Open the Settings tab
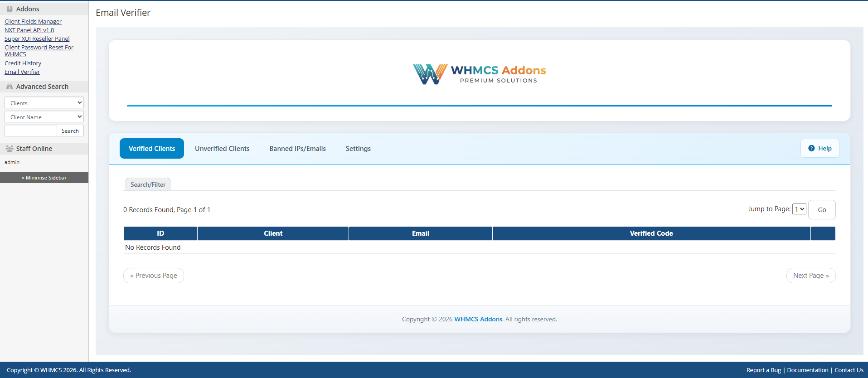868x378 pixels. (x=358, y=149)
